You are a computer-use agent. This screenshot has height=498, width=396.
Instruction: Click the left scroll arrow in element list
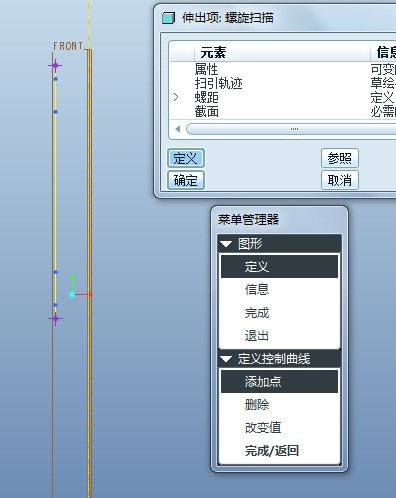point(178,129)
